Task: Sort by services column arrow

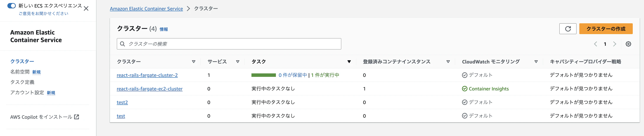Action: point(238,62)
